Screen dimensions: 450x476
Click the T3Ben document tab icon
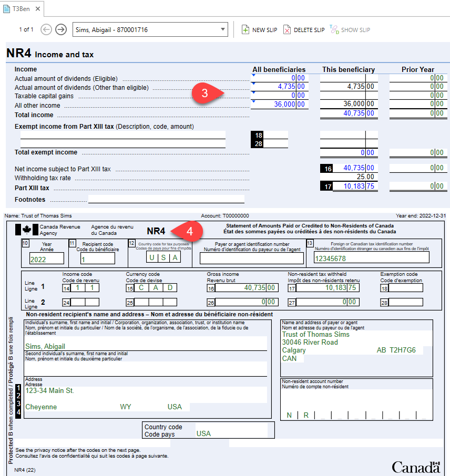tap(7, 9)
